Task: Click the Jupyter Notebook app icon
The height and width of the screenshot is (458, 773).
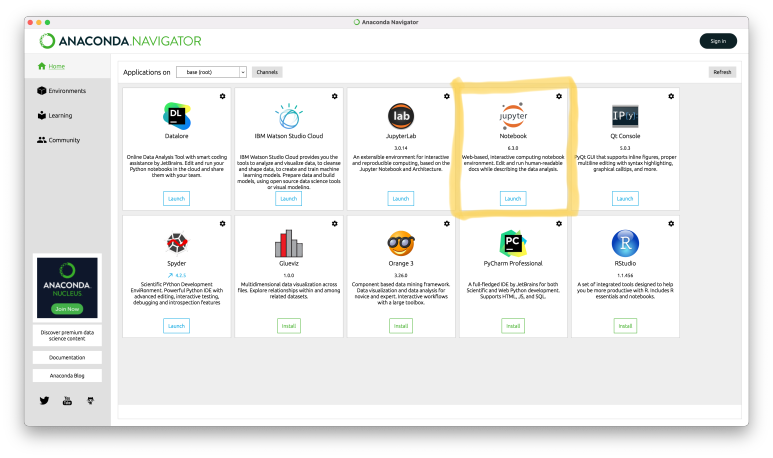Action: click(x=513, y=116)
